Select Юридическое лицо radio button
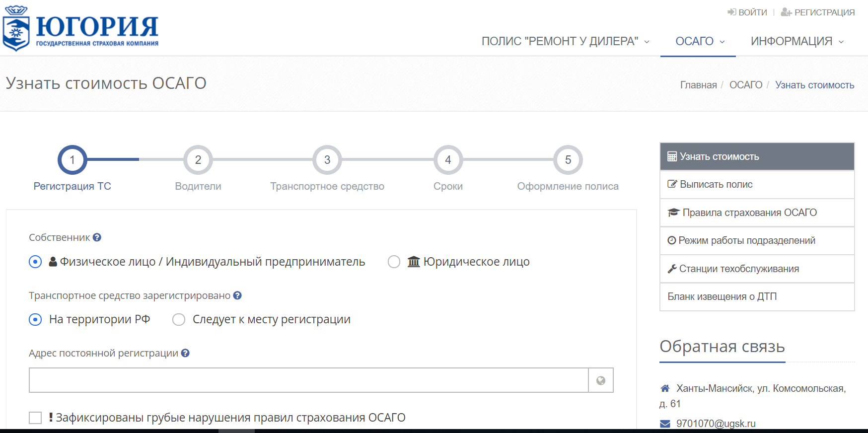The image size is (868, 433). click(394, 262)
